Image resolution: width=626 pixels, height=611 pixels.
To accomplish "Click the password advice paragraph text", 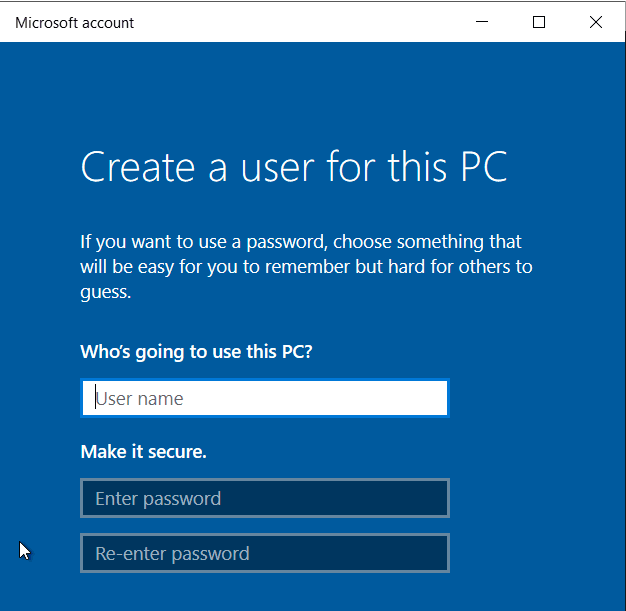I will click(306, 267).
